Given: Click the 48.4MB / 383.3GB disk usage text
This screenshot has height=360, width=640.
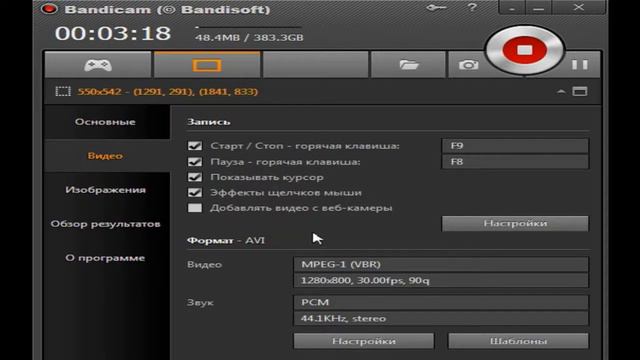Looking at the screenshot, I should pyautogui.click(x=249, y=38).
